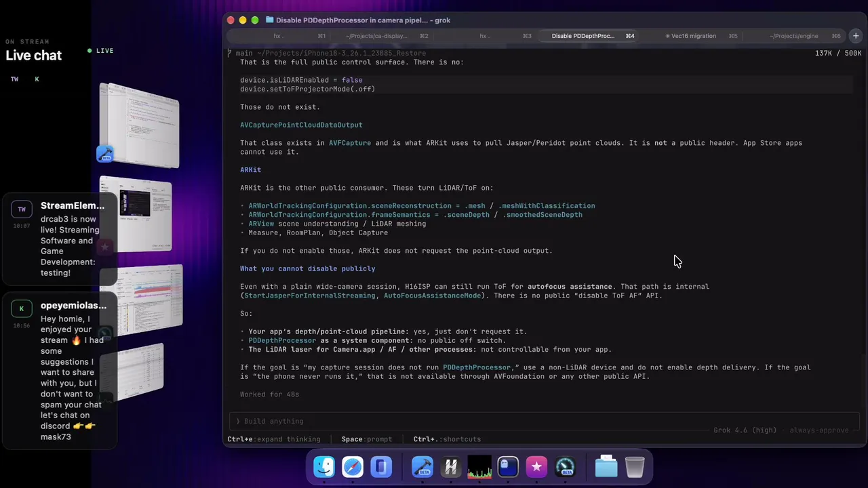The image size is (868, 488).
Task: Switch to the hx tab labeled ⌘3
Action: coord(484,36)
